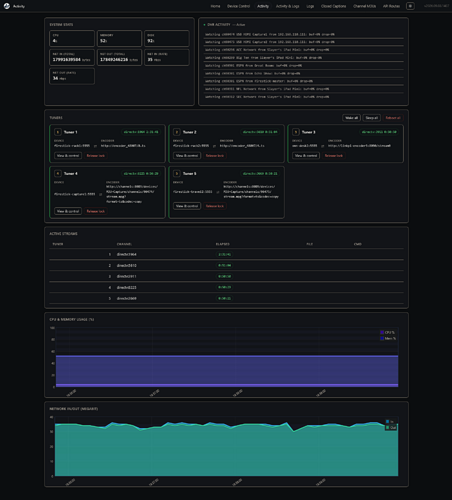Toggle CPU % legend swatch in chart
The width and height of the screenshot is (452, 500).
[x=382, y=332]
